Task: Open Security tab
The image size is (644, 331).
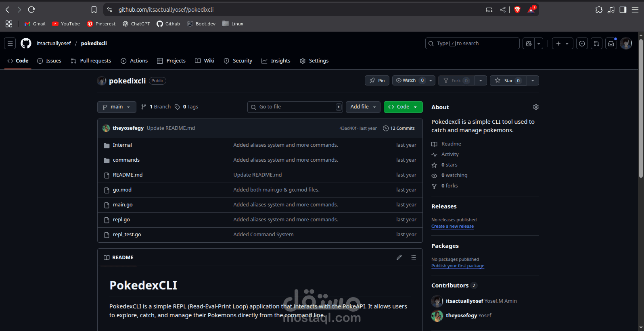Action: [x=238, y=61]
